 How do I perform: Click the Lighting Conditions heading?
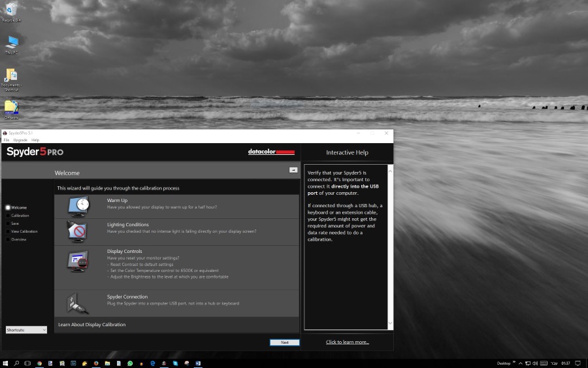pyautogui.click(x=128, y=224)
